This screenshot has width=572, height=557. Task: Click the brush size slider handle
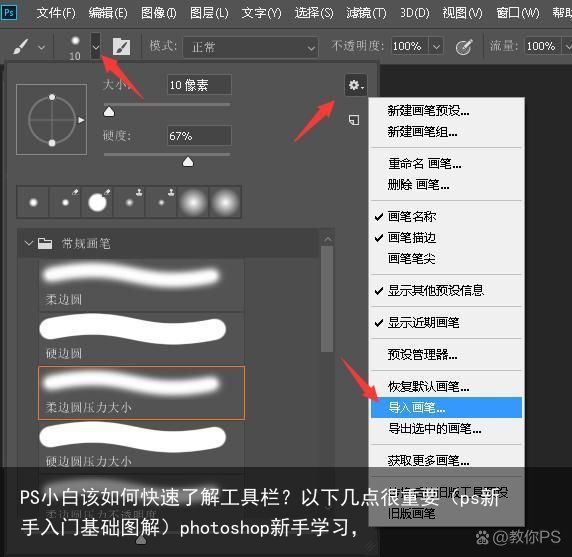[109, 112]
